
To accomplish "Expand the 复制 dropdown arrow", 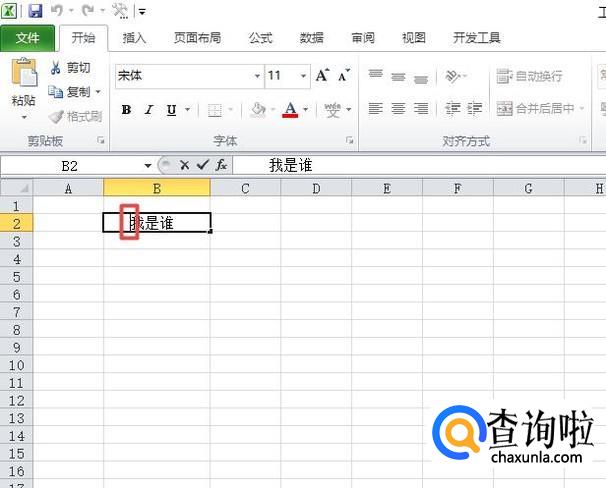I will click(98, 92).
